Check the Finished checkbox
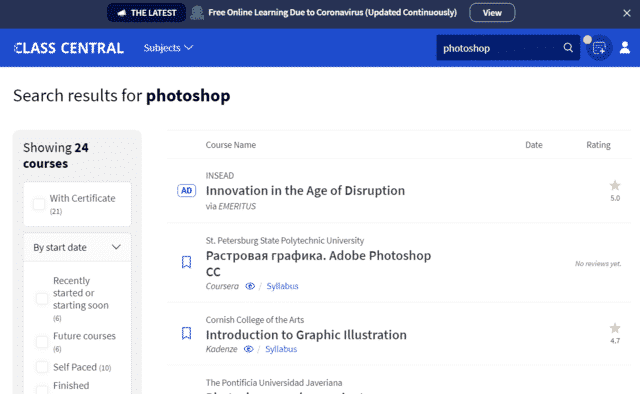Viewport: 640px width, 394px height. pos(42,390)
